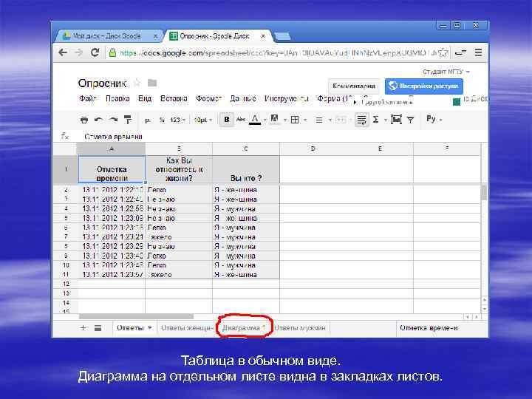The image size is (532, 399).
Task: Open the Правка menu
Action: click(117, 98)
